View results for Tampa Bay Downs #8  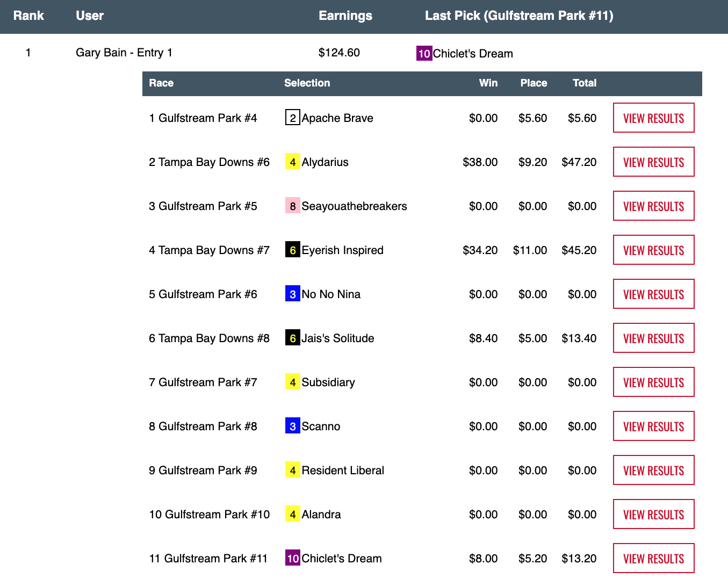653,338
